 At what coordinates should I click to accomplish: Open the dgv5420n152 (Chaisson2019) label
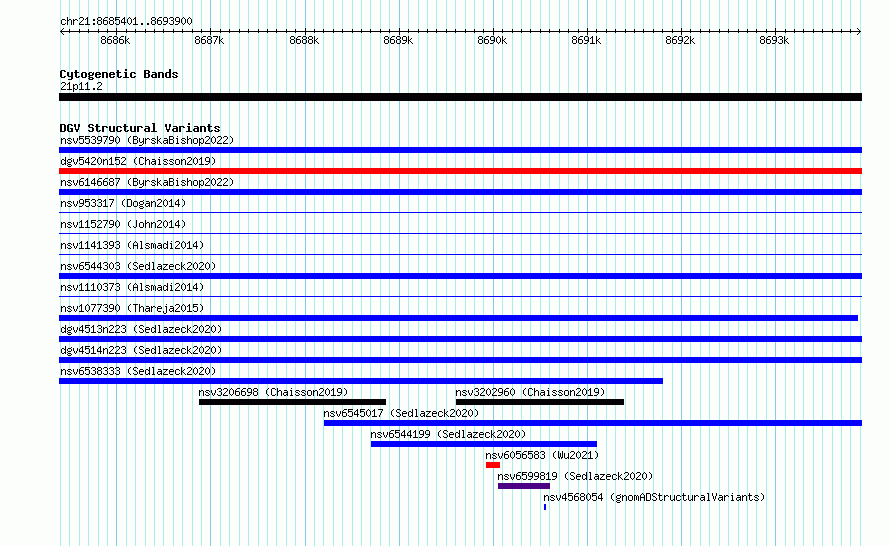click(x=138, y=161)
